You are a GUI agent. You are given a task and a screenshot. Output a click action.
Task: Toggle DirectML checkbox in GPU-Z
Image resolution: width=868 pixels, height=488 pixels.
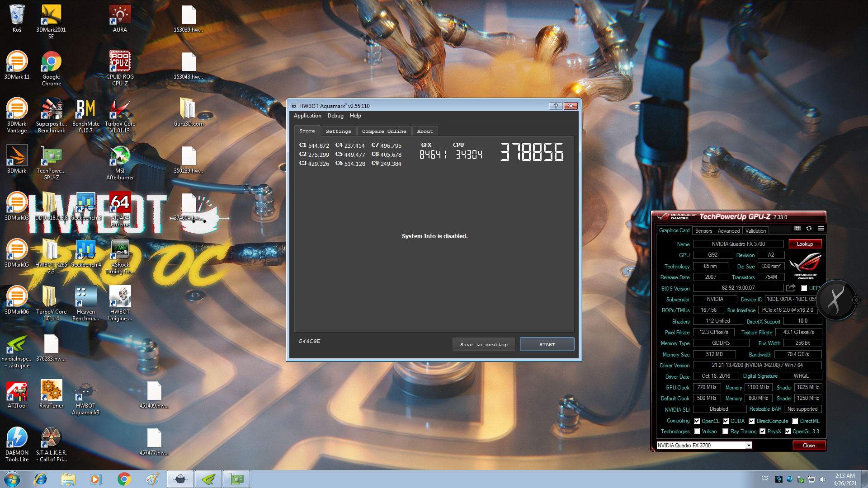795,421
